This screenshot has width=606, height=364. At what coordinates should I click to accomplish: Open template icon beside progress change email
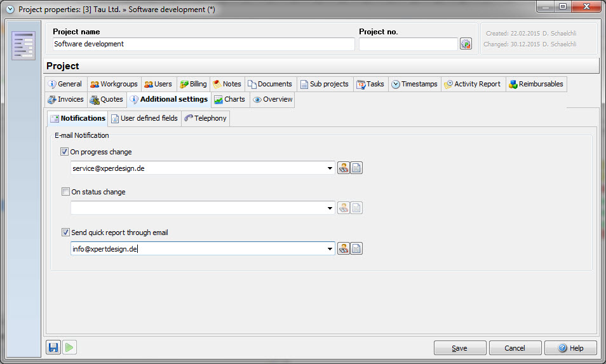coord(356,168)
